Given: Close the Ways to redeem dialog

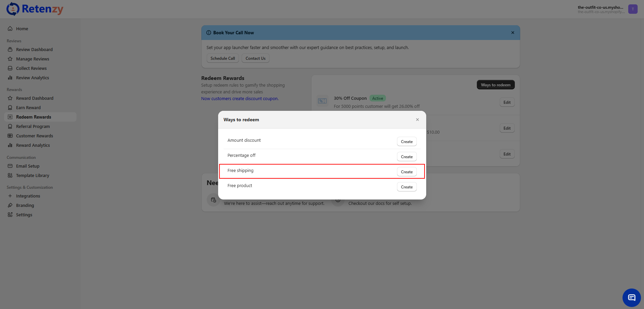Looking at the screenshot, I should (x=417, y=120).
